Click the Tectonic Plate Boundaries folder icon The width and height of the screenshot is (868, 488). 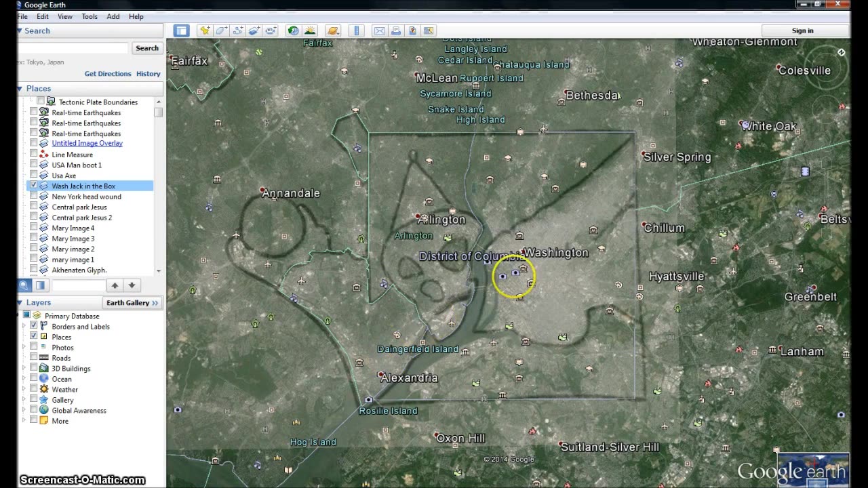tap(51, 102)
